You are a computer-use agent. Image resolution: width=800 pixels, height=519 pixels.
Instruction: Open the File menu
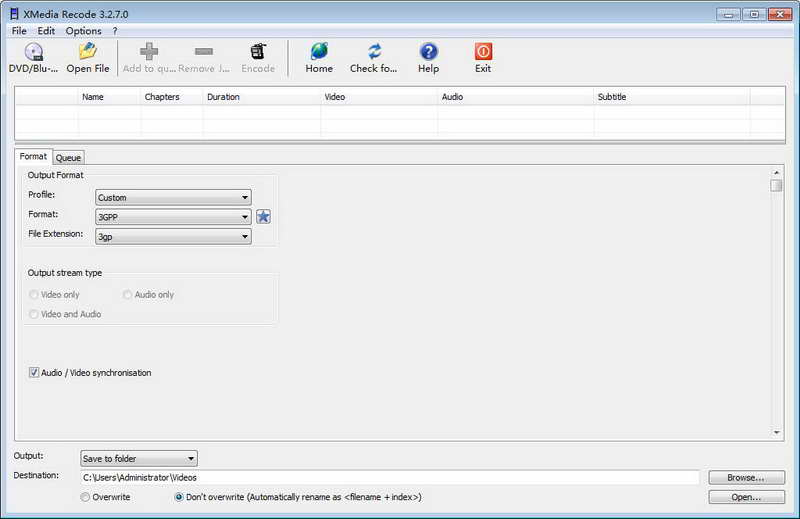tap(19, 31)
